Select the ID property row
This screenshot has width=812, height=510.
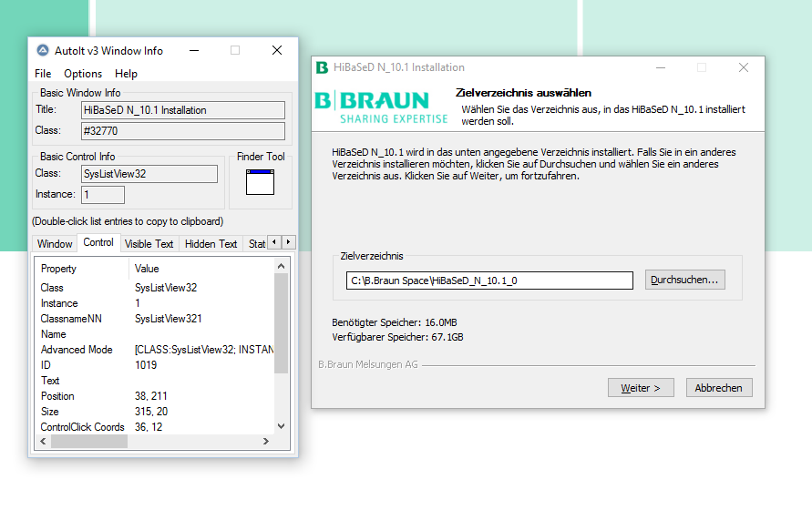point(155,365)
